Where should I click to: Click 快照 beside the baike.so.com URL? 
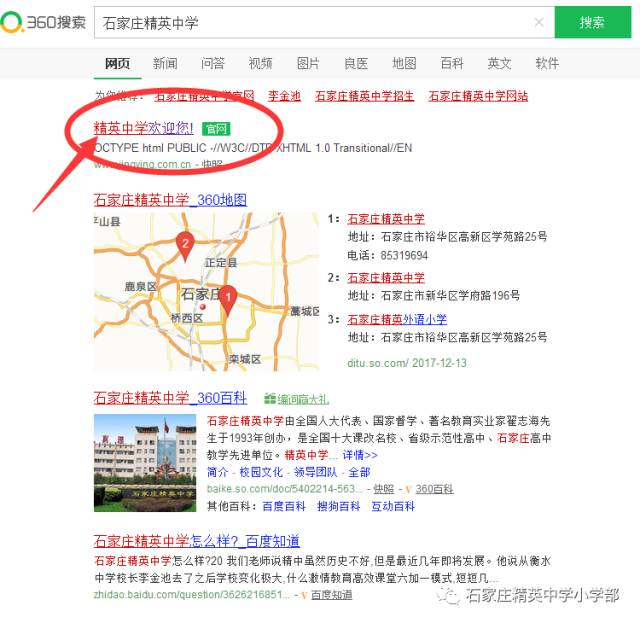click(383, 489)
